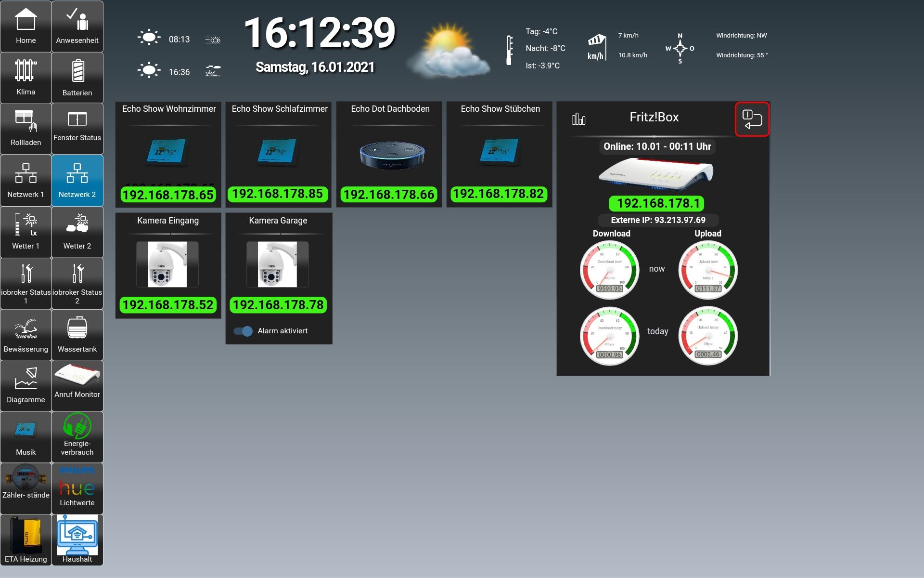Open the Diagramme charts tile
924x578 pixels.
pyautogui.click(x=26, y=385)
